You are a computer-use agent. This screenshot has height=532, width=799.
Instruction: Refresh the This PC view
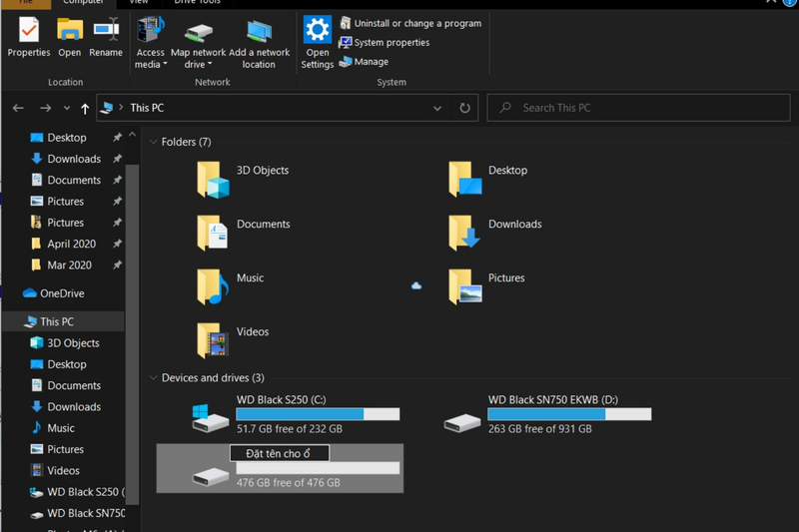coord(464,108)
